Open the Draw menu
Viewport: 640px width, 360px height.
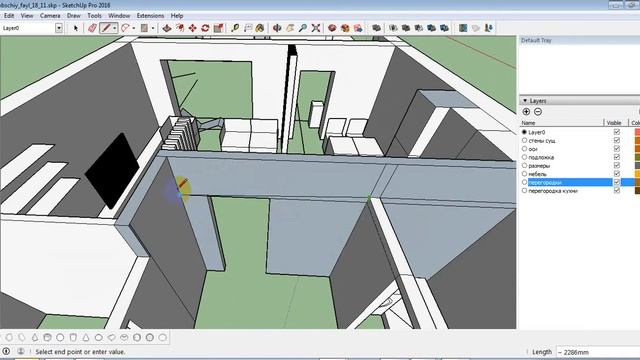73,16
